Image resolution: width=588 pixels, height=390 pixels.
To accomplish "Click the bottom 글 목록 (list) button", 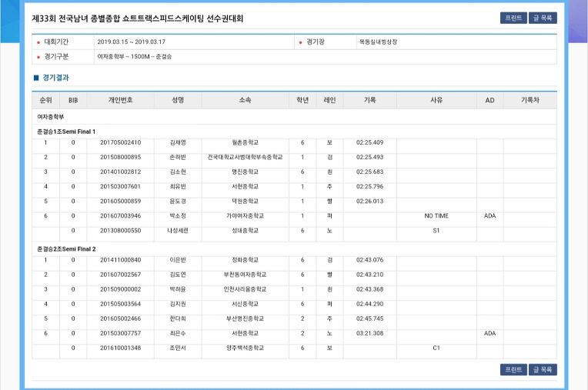I will pos(543,370).
